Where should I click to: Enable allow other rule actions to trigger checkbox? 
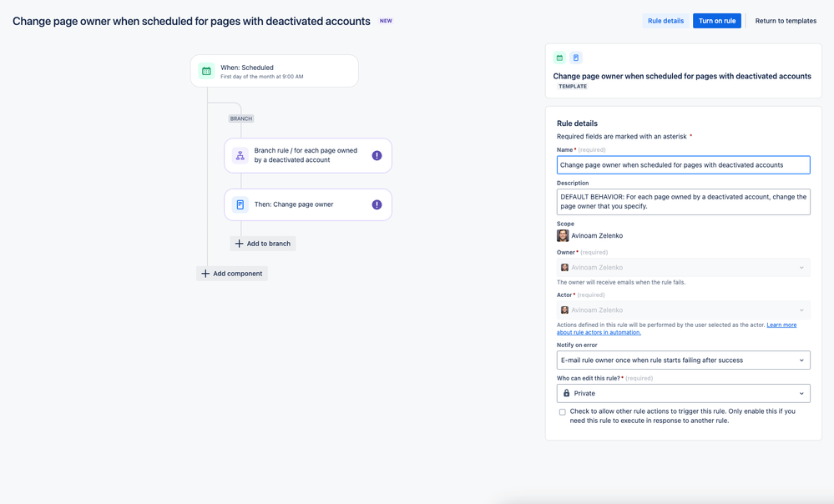562,412
